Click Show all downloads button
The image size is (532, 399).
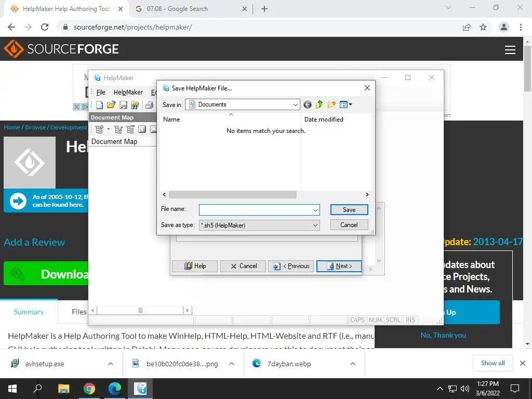tap(493, 363)
